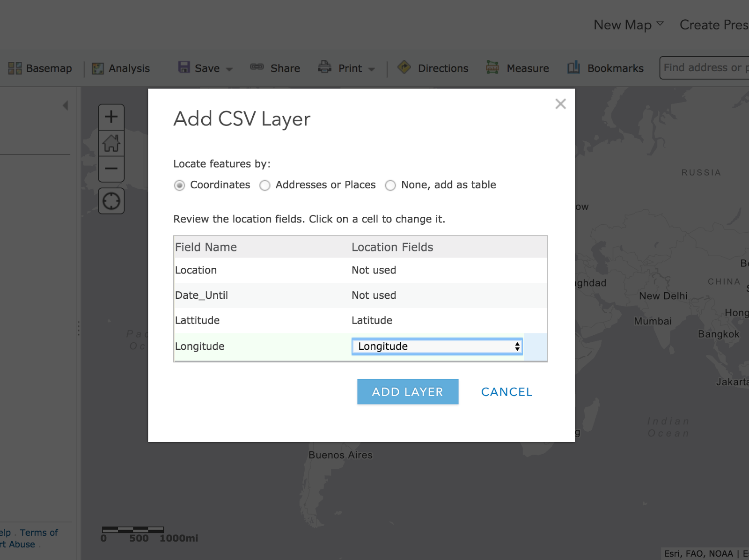Open the Basemap menu
Viewport: 749px width, 560px height.
(40, 68)
